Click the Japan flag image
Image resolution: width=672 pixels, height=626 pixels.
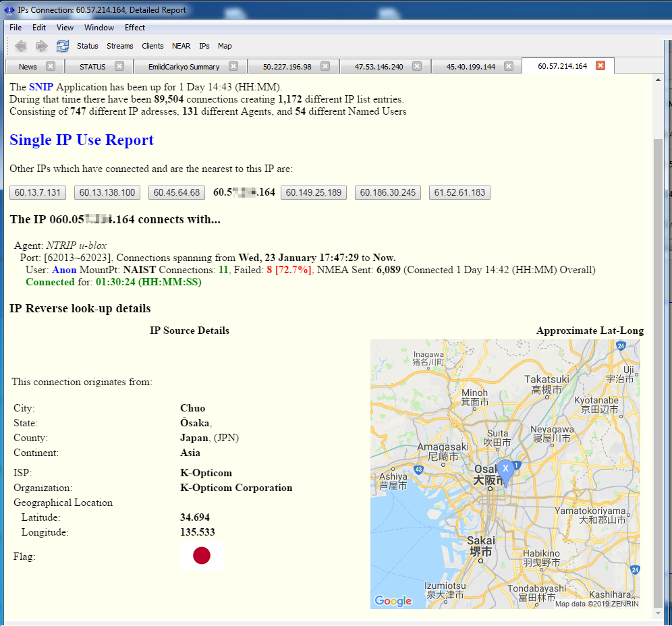[202, 556]
